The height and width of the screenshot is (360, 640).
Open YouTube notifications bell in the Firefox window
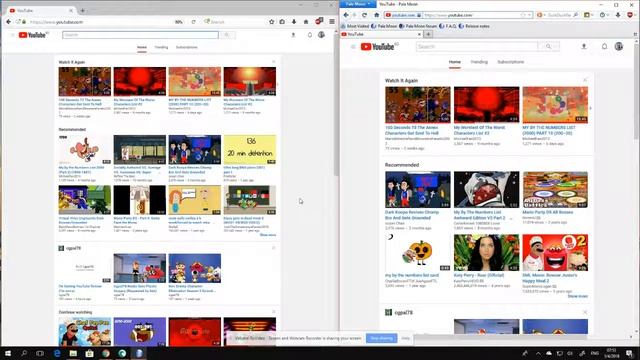[310, 35]
